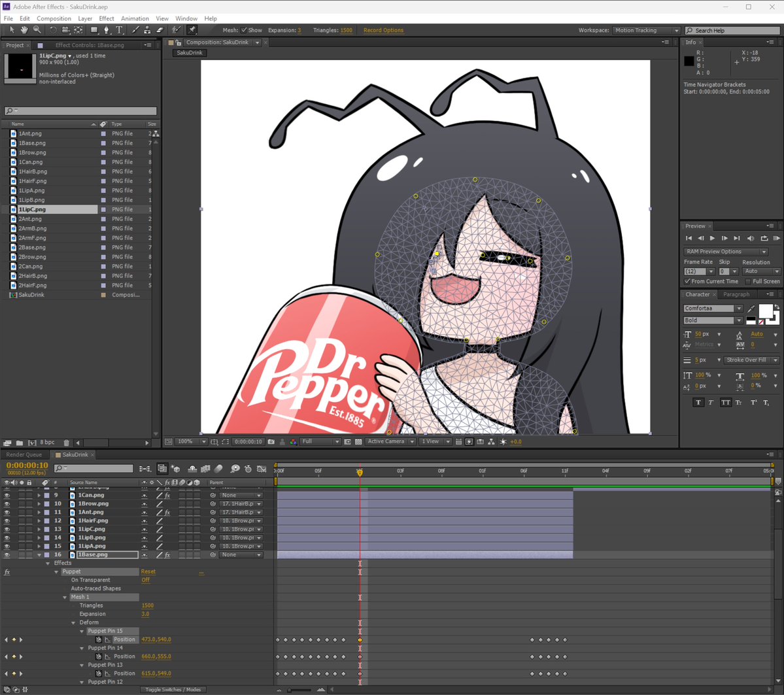Collapse the Puppet Pin 15 group

(82, 631)
